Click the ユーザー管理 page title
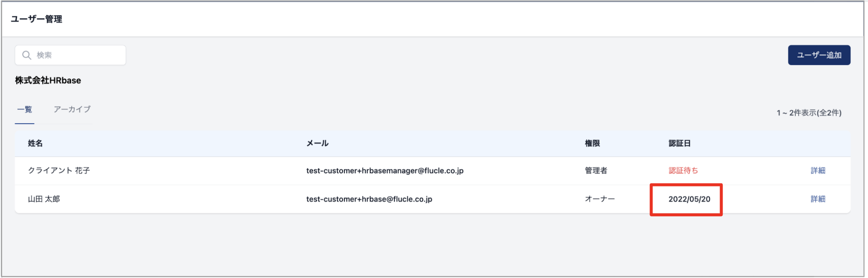 (x=36, y=19)
